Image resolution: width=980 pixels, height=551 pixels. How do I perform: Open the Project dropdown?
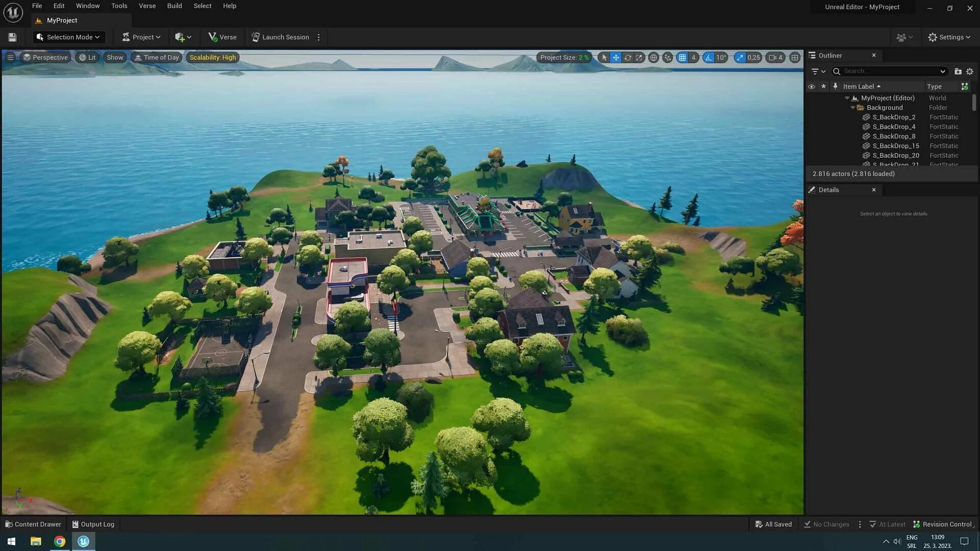pyautogui.click(x=141, y=37)
